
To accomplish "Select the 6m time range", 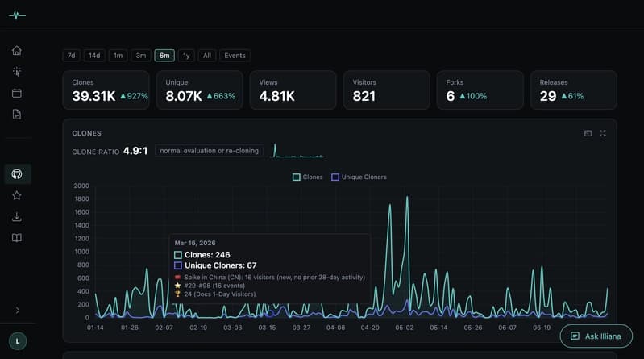I will [x=164, y=56].
